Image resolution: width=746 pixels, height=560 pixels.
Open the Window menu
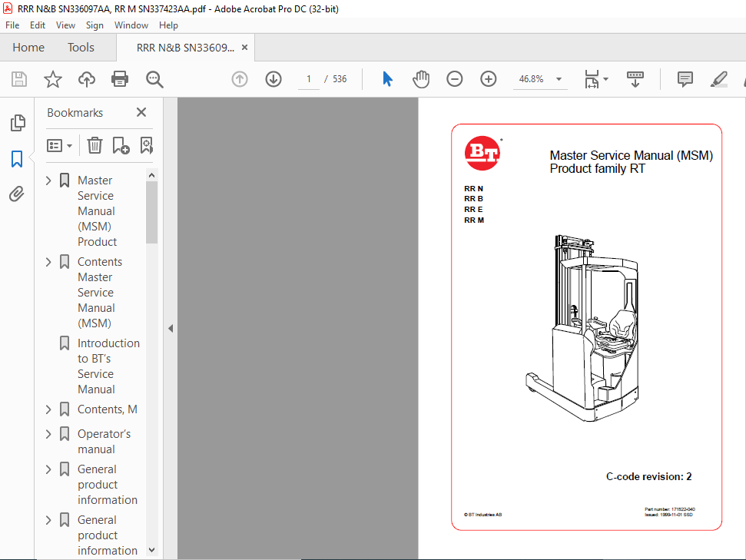(x=131, y=25)
